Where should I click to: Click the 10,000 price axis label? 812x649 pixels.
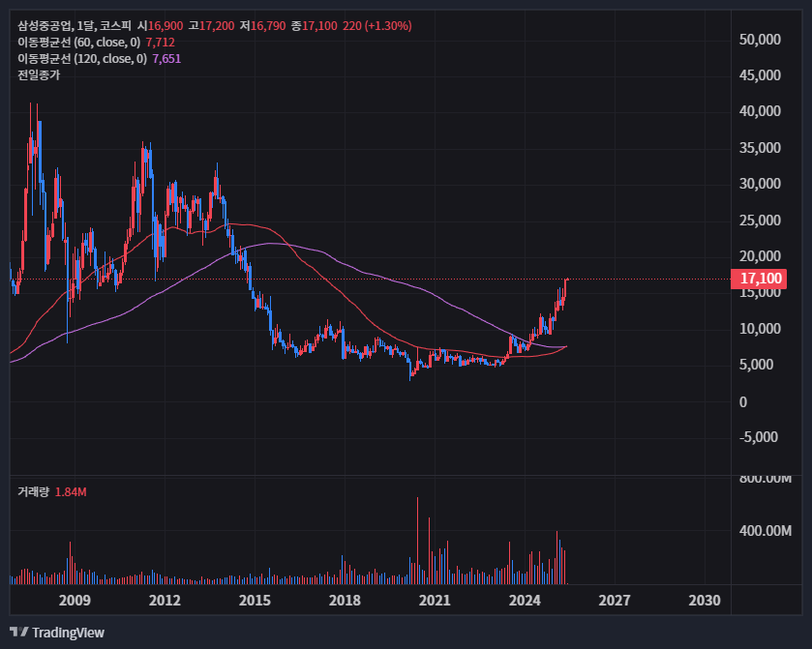(760, 329)
